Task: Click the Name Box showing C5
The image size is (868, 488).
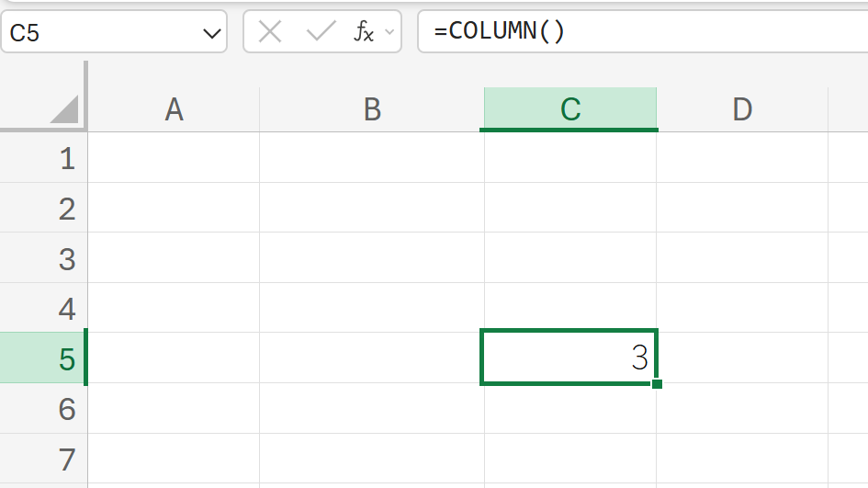Action: coord(101,34)
